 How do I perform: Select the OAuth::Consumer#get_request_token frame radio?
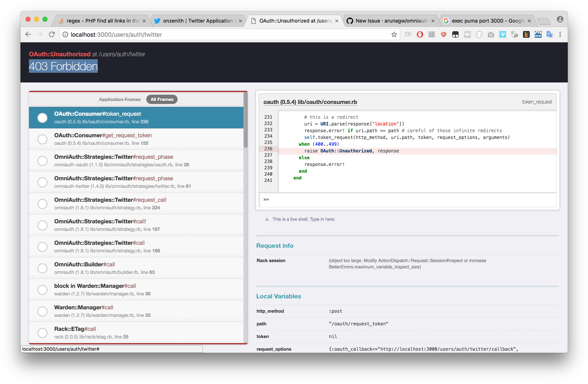point(42,139)
